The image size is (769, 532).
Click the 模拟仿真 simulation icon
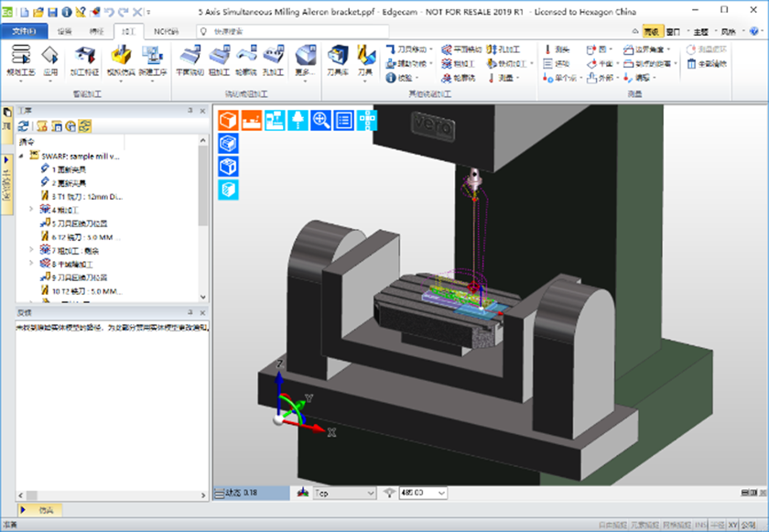tap(119, 59)
